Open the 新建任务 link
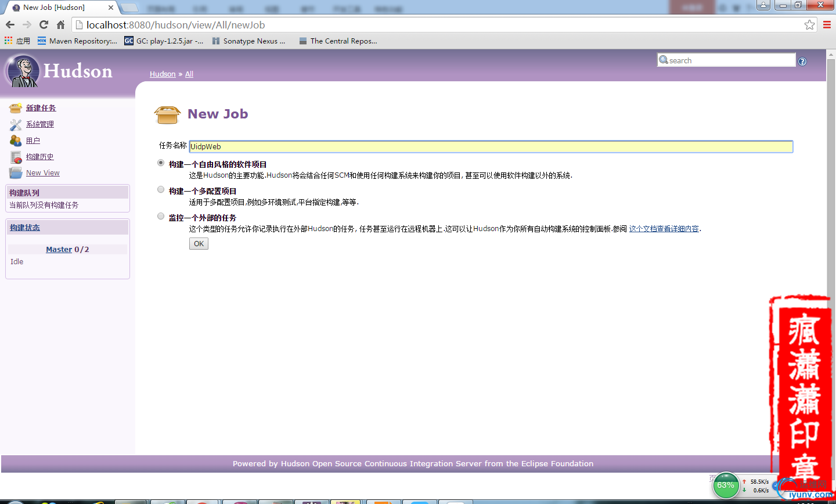836x504 pixels. (x=41, y=108)
